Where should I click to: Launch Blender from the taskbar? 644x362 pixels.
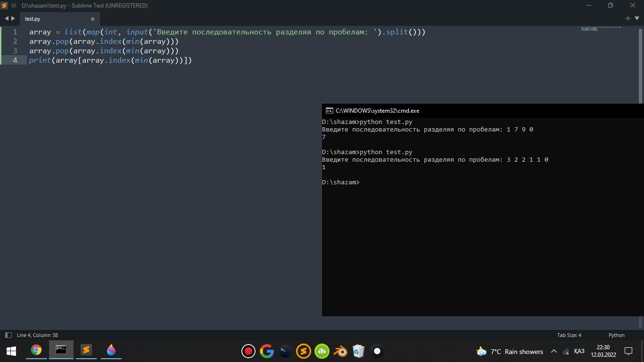pos(340,351)
